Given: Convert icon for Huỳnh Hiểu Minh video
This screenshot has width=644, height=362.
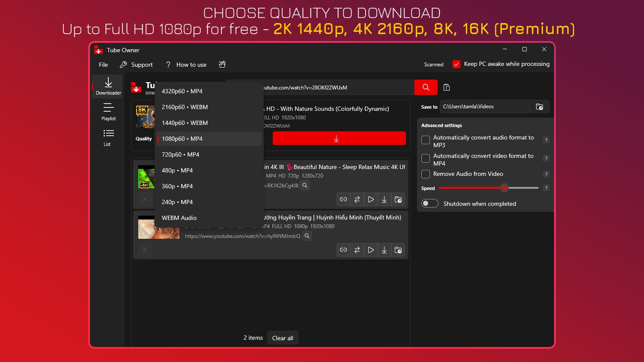Looking at the screenshot, I should (357, 250).
